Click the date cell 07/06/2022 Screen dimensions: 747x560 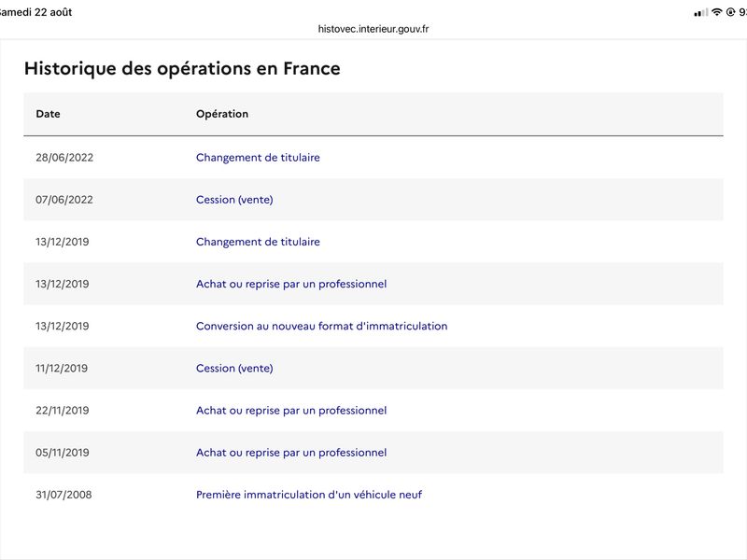point(64,200)
